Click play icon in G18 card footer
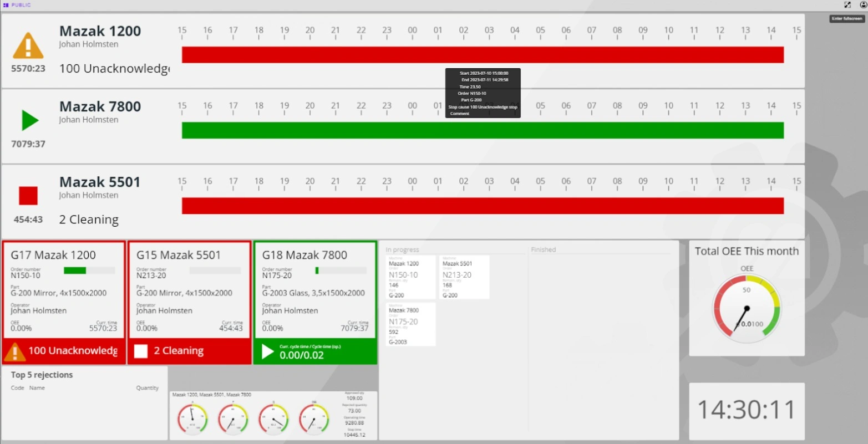This screenshot has width=868, height=444. (267, 351)
